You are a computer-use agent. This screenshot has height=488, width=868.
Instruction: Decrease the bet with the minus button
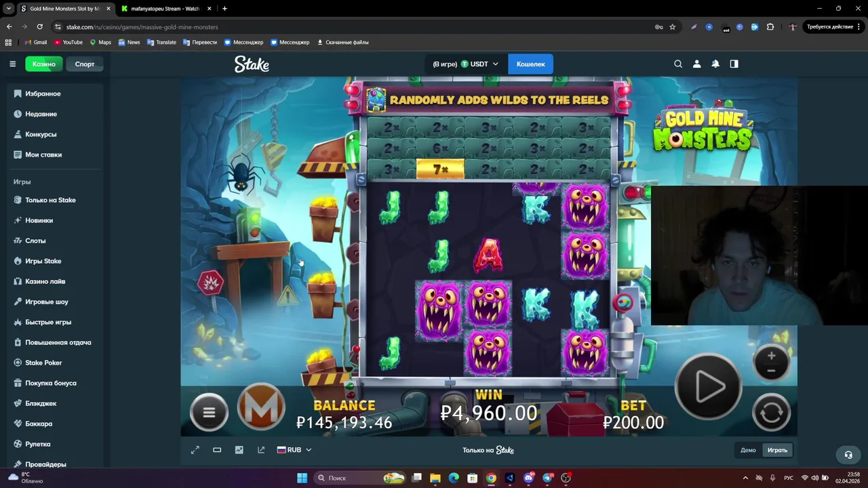coord(771,371)
